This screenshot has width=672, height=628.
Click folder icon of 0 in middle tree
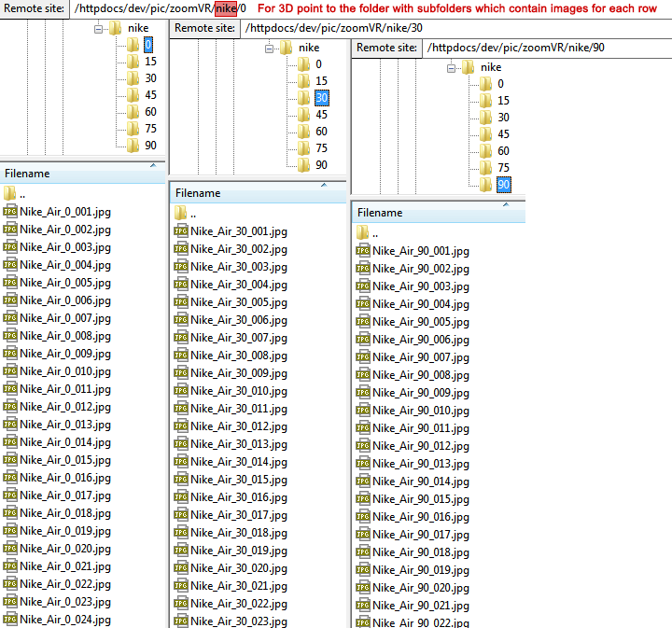click(304, 64)
